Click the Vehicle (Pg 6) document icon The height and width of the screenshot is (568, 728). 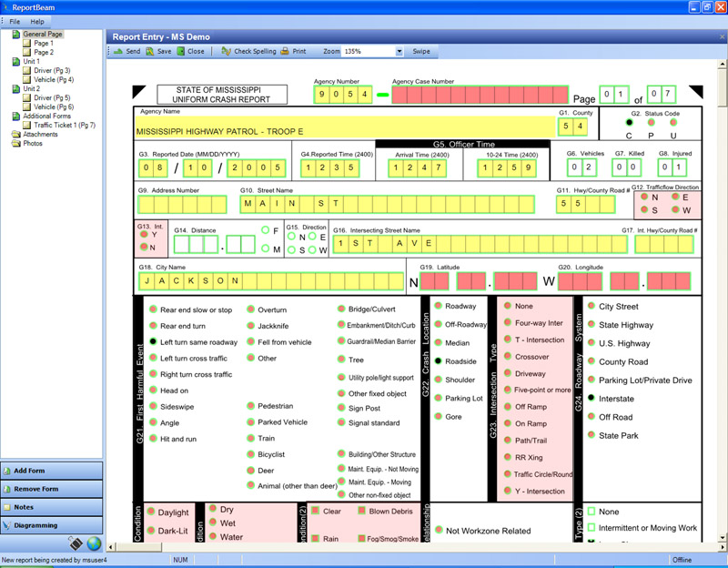click(27, 106)
